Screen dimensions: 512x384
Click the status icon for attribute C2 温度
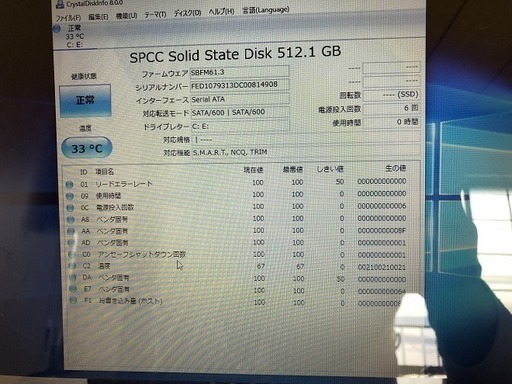[x=72, y=266]
